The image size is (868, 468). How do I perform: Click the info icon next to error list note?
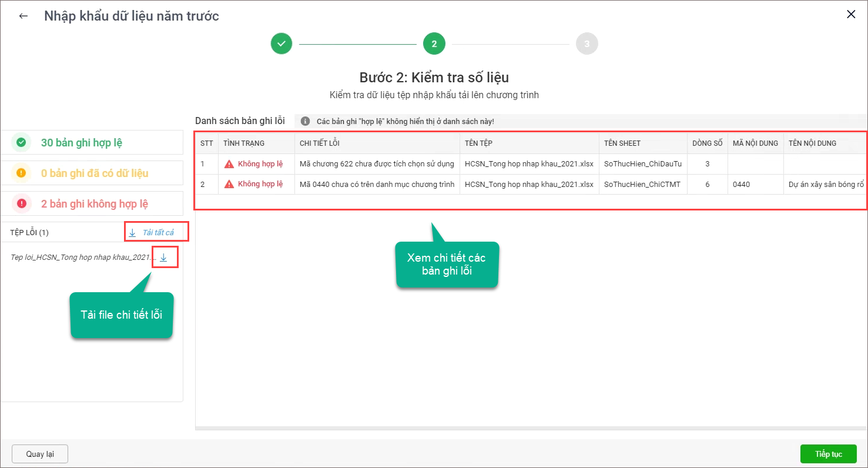click(305, 121)
